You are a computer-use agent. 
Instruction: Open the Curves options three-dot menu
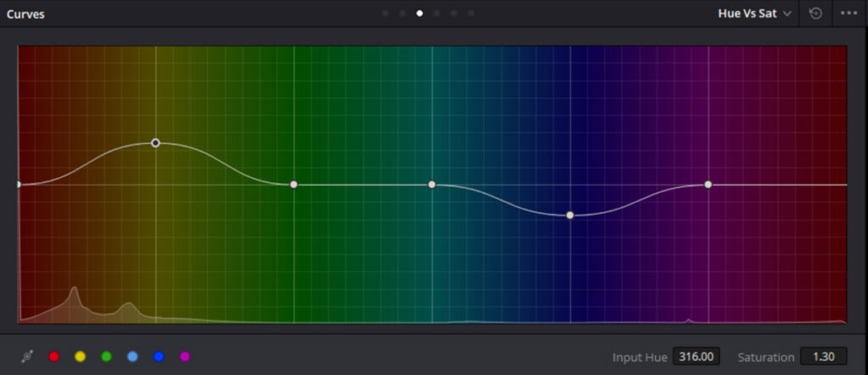click(x=849, y=14)
